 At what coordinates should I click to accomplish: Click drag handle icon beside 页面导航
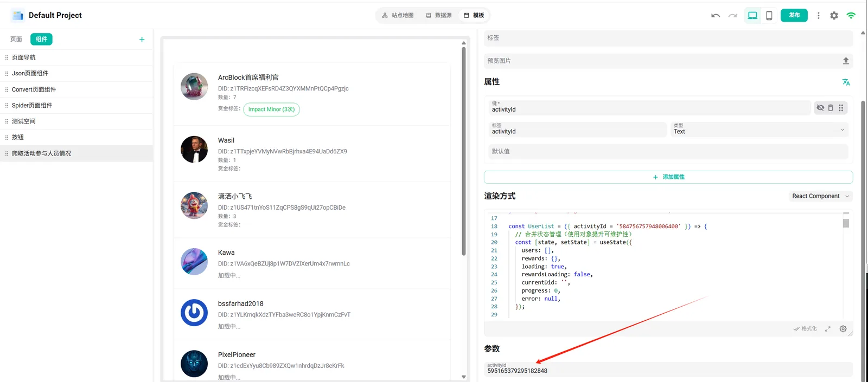coord(7,57)
